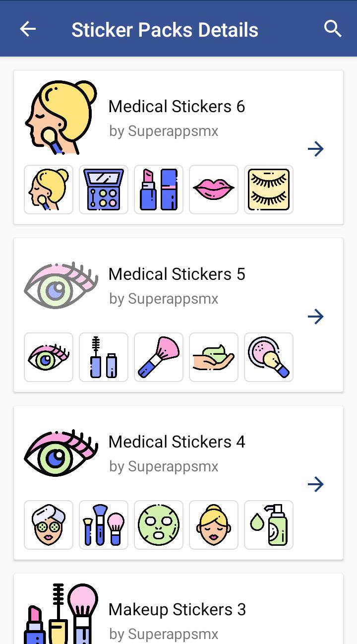Select the pink lips sticker

[214, 190]
